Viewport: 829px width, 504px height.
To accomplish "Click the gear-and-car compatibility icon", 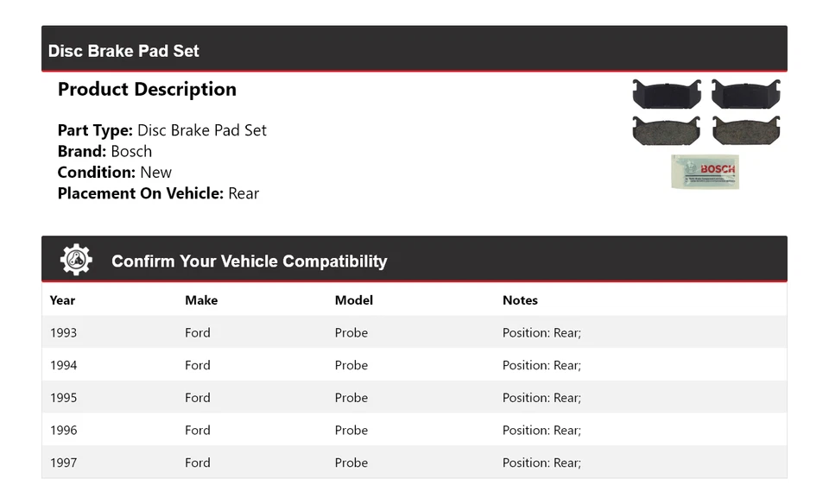I will point(76,260).
